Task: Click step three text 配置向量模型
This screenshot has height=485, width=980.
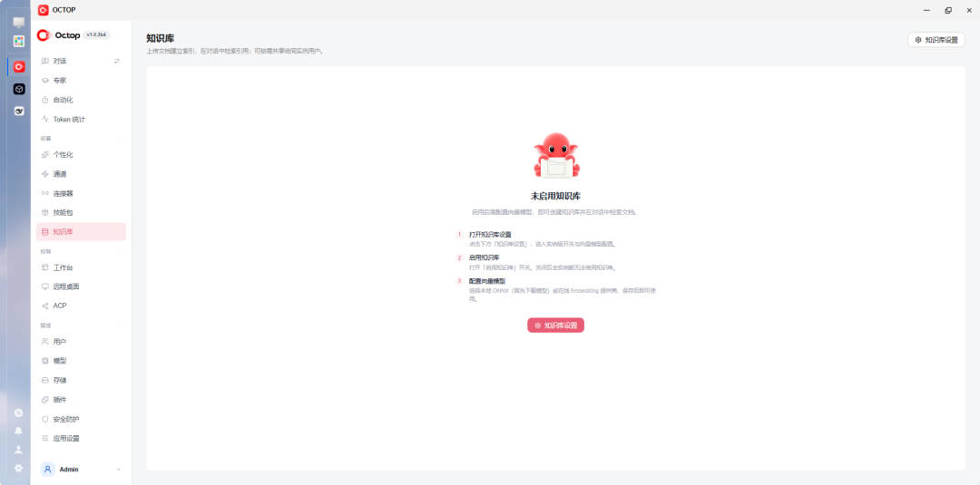Action: 487,282
